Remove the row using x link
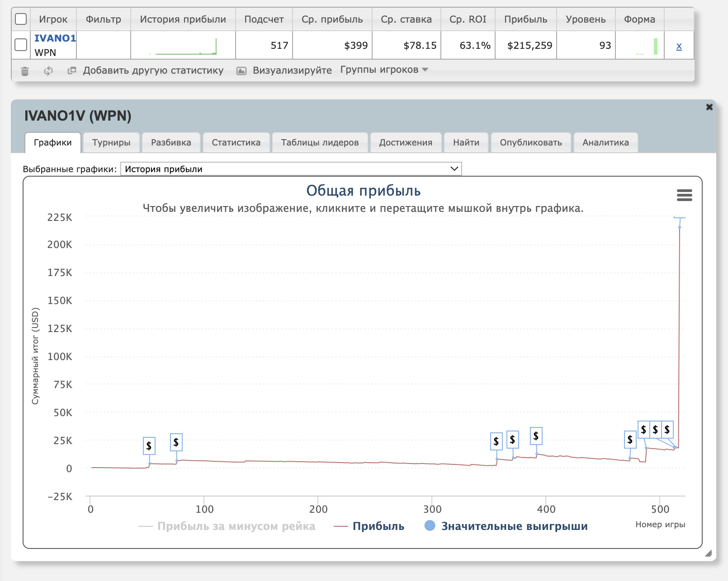This screenshot has width=728, height=581. [x=679, y=46]
